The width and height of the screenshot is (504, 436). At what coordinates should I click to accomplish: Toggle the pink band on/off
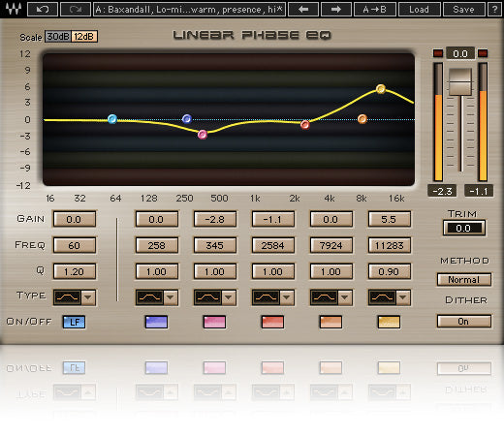coord(214,322)
